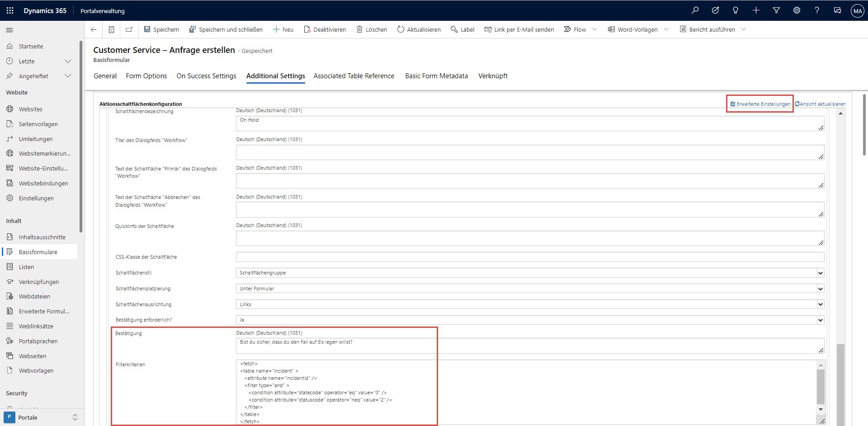
Task: Switch to the General tab
Action: pos(105,76)
